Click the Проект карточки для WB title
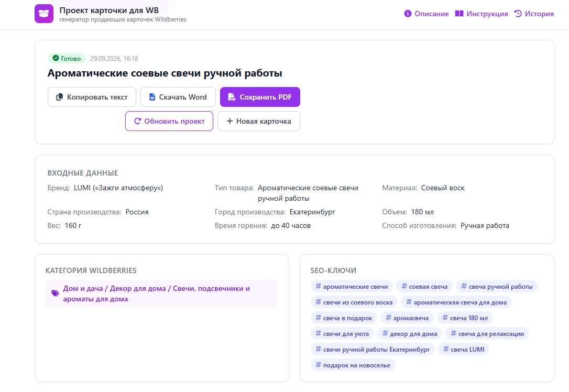569x392 pixels. pyautogui.click(x=109, y=10)
